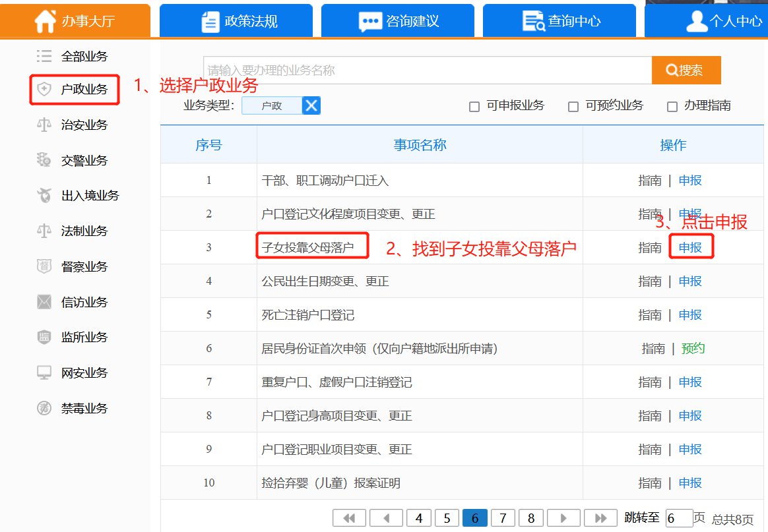Click the 禁毒业务 sidebar icon
The width and height of the screenshot is (768, 532).
44,409
